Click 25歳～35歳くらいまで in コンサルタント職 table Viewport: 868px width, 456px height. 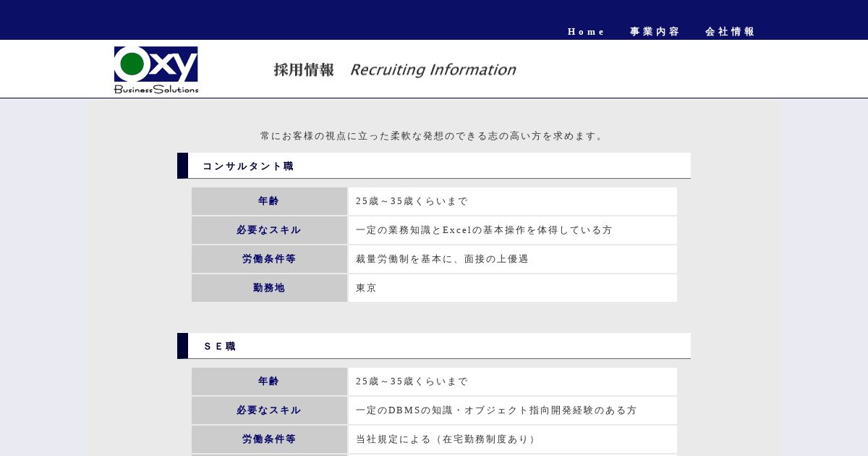pos(513,201)
